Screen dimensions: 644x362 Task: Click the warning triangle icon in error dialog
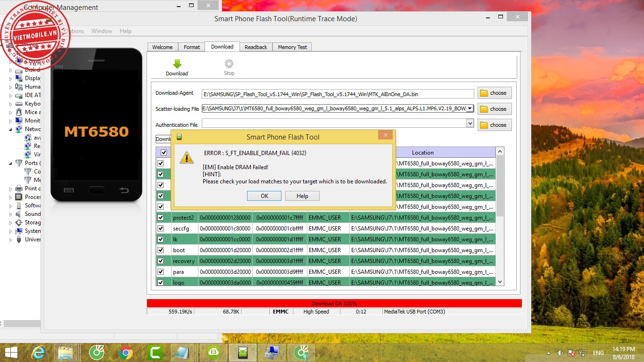coord(187,157)
